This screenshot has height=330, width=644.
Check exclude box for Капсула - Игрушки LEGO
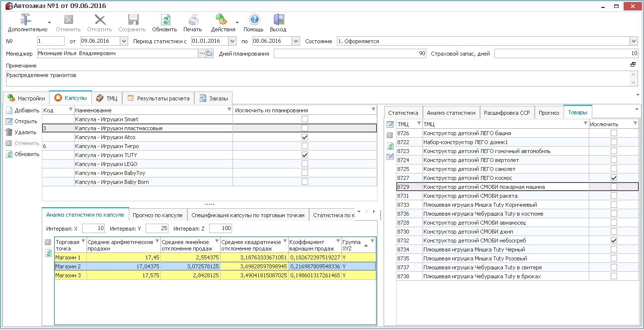305,164
